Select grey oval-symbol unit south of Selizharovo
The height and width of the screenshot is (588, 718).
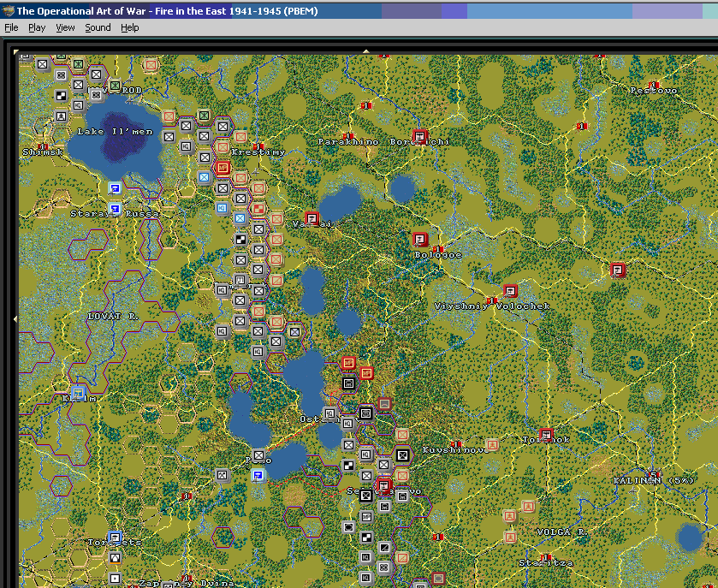(x=348, y=526)
